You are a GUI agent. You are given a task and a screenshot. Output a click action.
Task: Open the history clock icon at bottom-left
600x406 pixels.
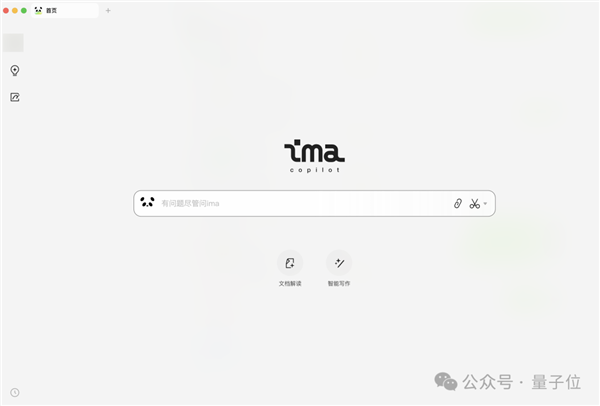click(15, 392)
